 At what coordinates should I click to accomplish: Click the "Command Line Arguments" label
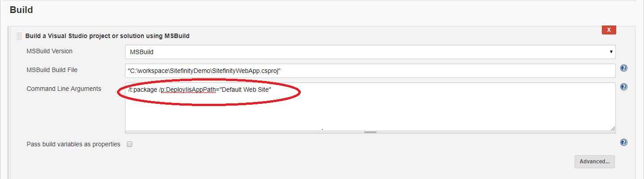pyautogui.click(x=64, y=89)
